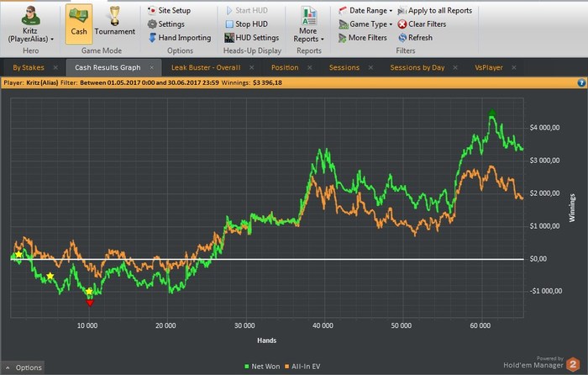Viewport: 588px width, 375px height.
Task: Switch to Tournament game mode
Action: (114, 21)
